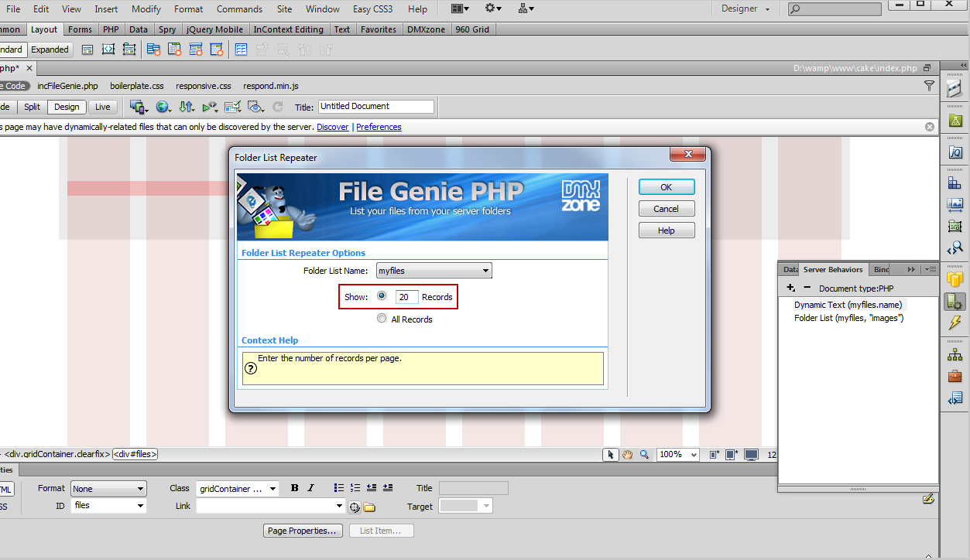Open the incFileGenie.php related file
970x560 pixels.
(x=67, y=86)
